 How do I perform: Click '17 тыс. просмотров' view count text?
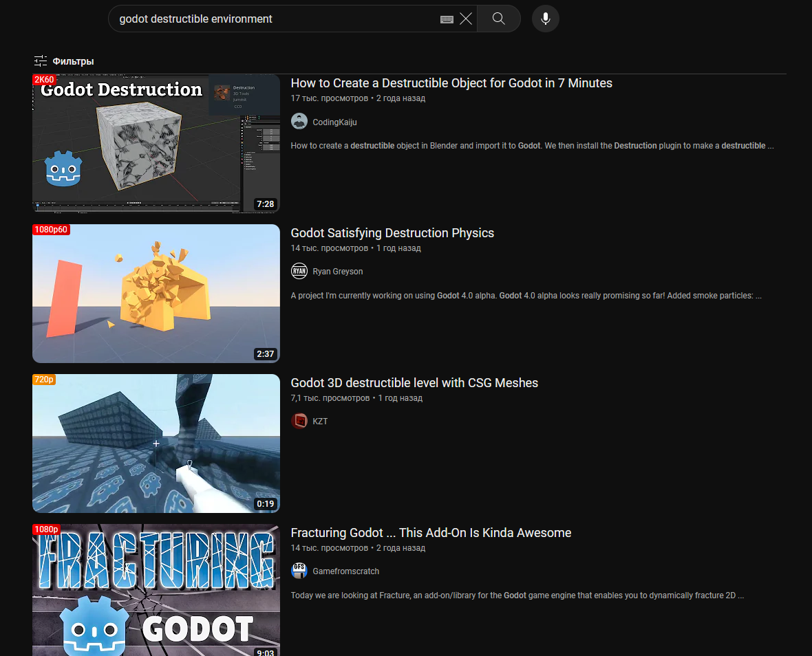[330, 98]
